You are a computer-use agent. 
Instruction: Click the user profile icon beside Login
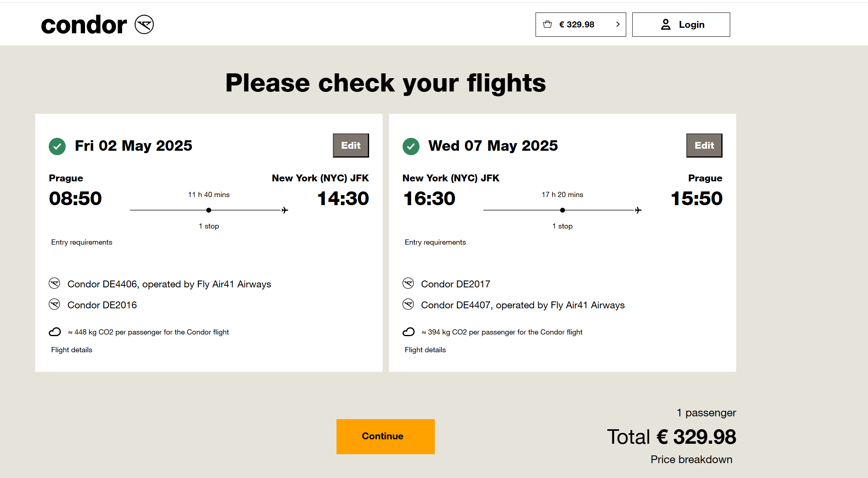coord(666,25)
